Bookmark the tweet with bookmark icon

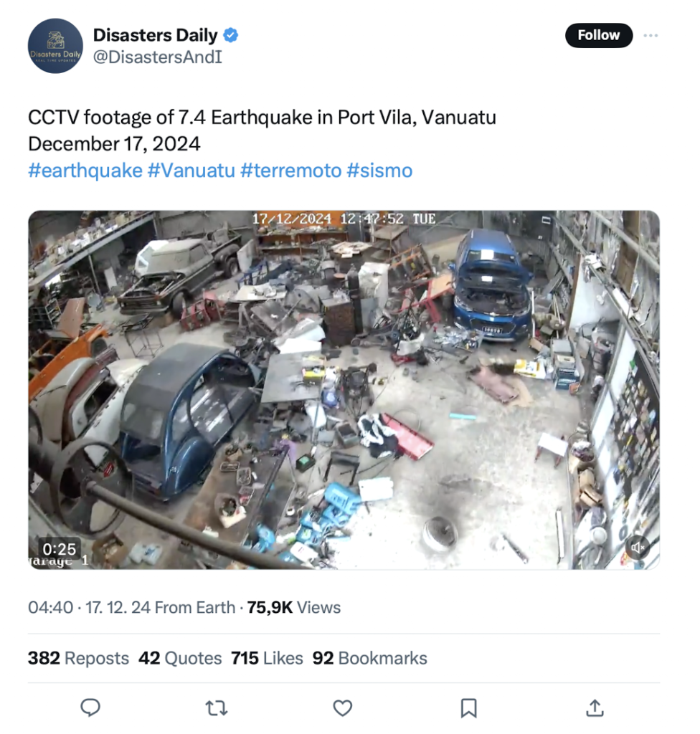pos(468,707)
